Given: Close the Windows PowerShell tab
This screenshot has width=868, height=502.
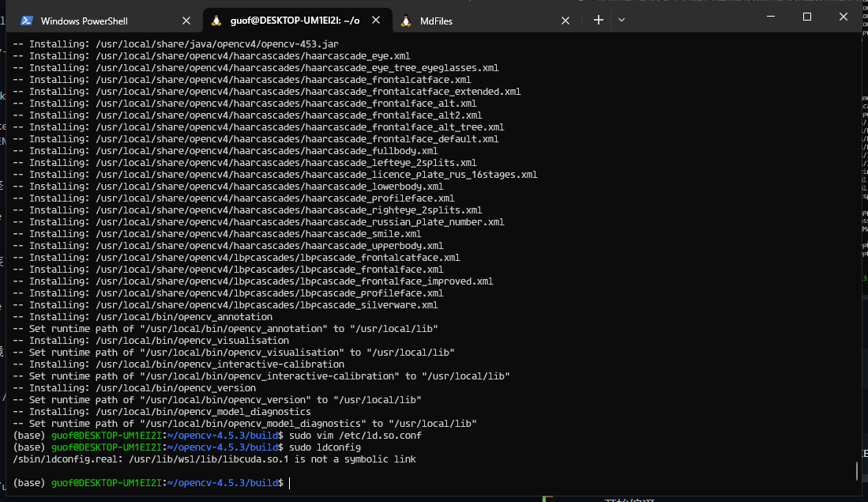Looking at the screenshot, I should tap(186, 21).
